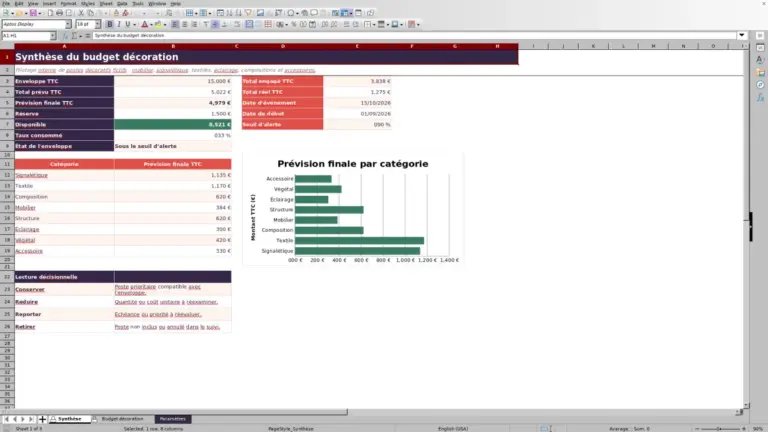Open the sidebar Gallery panel icon
This screenshot has width=768, height=432.
click(x=760, y=72)
